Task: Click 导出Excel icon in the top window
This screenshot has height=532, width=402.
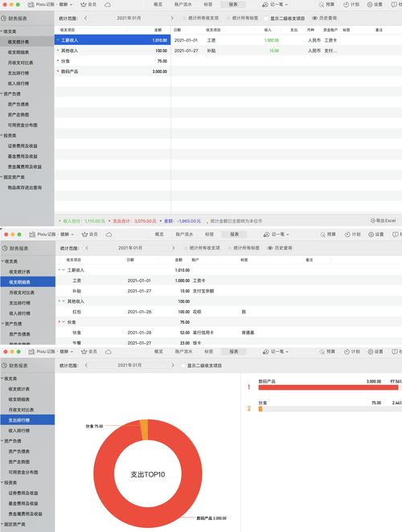Action: [x=373, y=220]
